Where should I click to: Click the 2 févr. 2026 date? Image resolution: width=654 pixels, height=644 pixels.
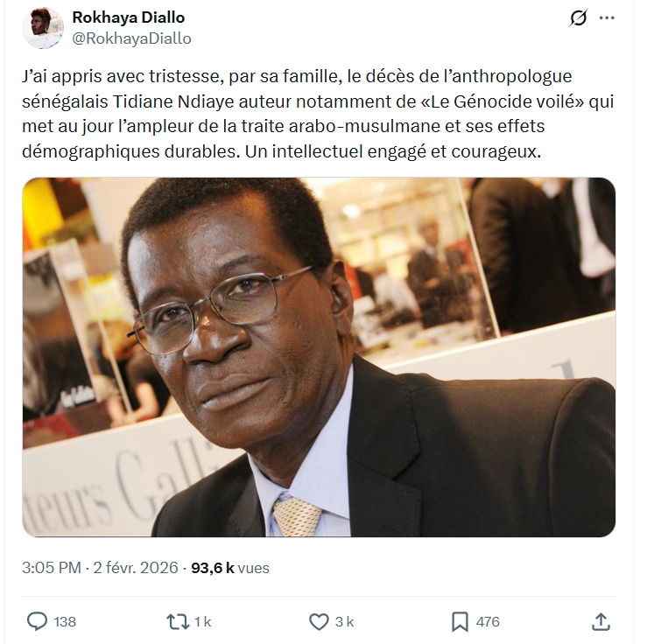coord(136,568)
